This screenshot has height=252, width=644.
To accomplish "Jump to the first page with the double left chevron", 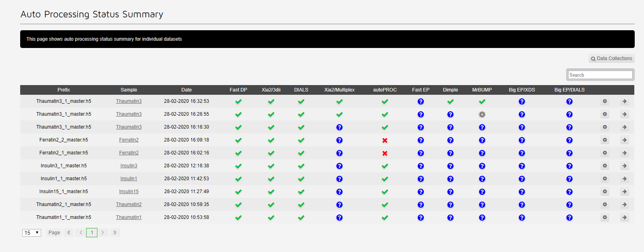I will tap(69, 233).
